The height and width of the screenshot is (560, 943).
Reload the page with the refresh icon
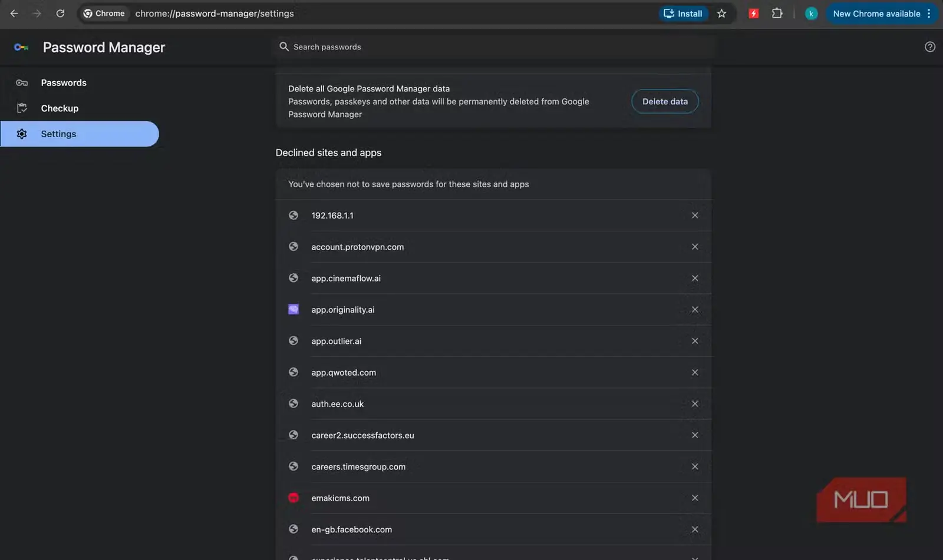60,14
